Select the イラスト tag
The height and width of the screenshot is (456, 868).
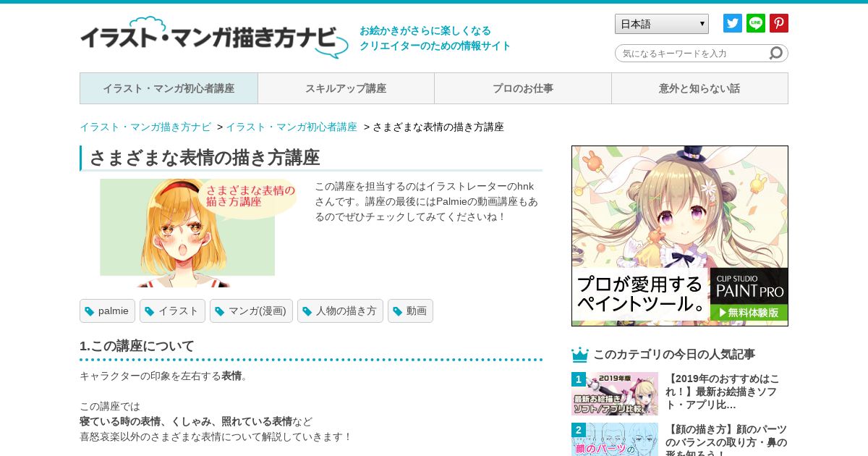click(172, 311)
